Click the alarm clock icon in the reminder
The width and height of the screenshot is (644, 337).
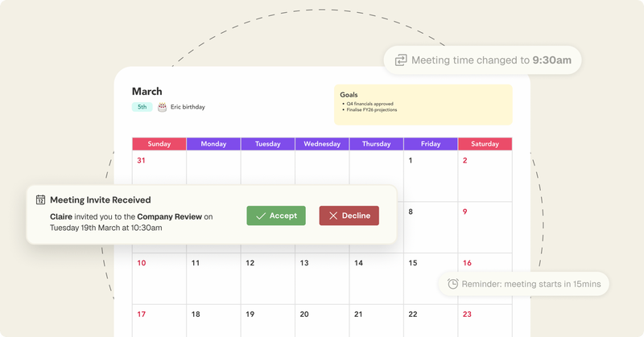(x=452, y=284)
